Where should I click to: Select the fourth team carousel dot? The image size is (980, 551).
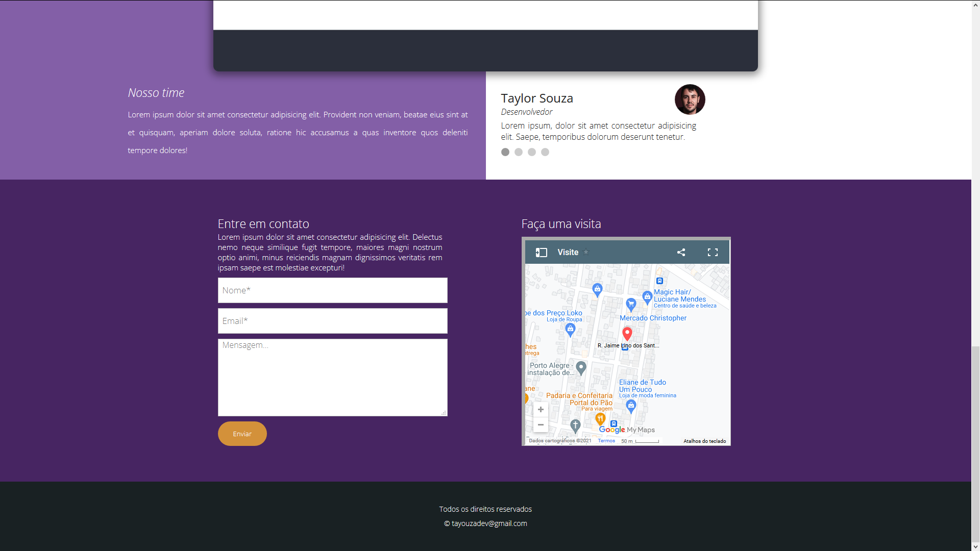tap(545, 152)
